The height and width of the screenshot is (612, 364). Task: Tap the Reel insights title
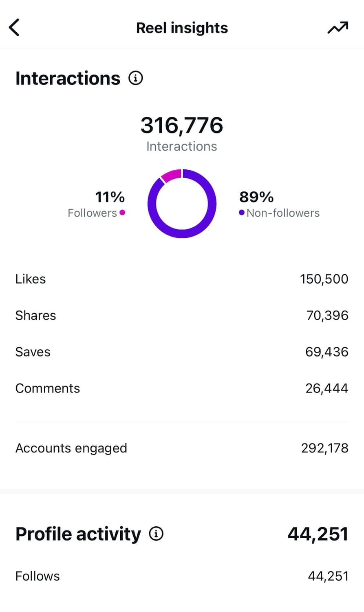(182, 28)
